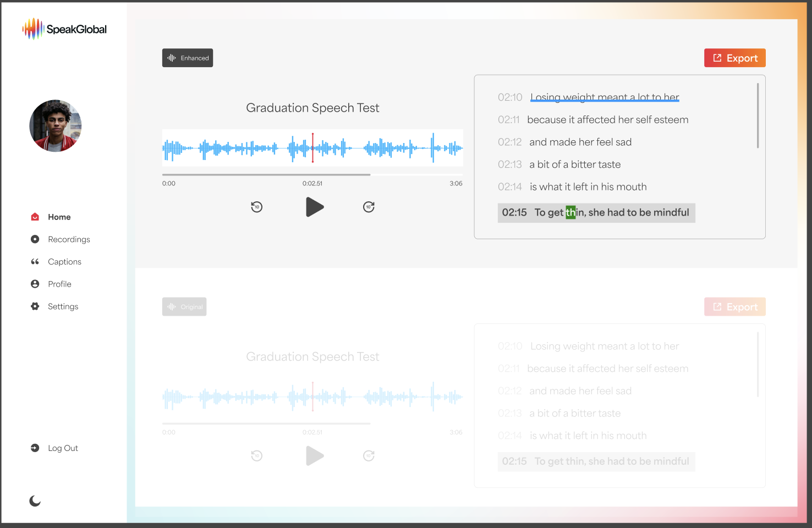Skip forward 10 seconds in Enhanced player

tap(369, 207)
